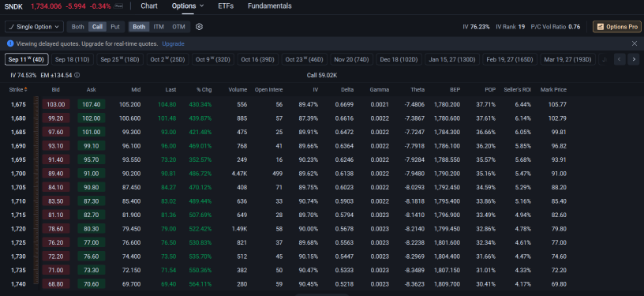Show later expiration dates with right arrow
Screen dimensions: 644x296
tap(633, 59)
